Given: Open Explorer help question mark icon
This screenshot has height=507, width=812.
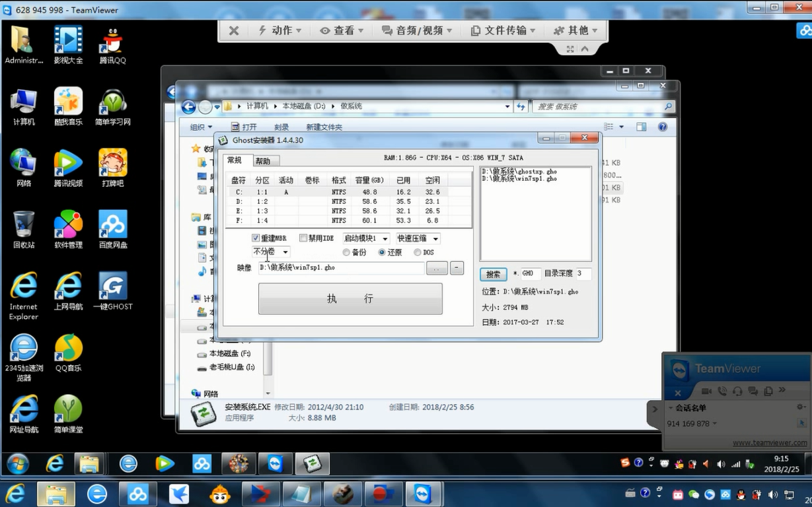Looking at the screenshot, I should coord(663,127).
